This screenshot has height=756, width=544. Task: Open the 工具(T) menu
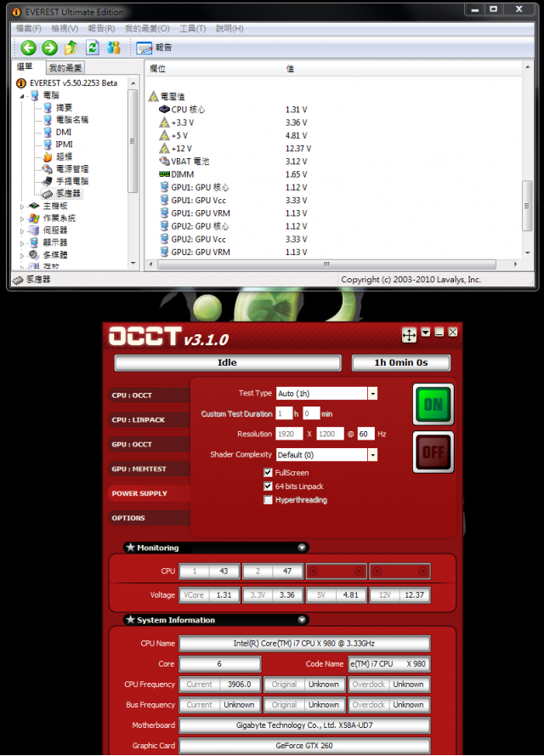point(193,28)
